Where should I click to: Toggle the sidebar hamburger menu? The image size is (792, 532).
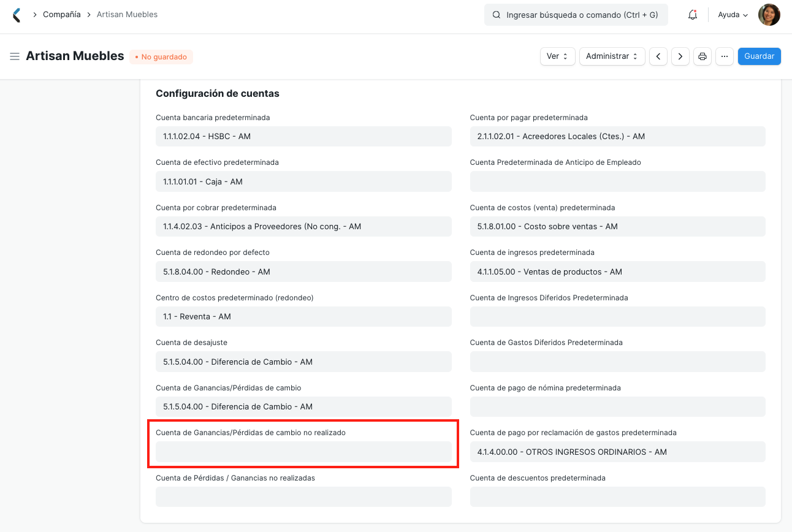[15, 56]
